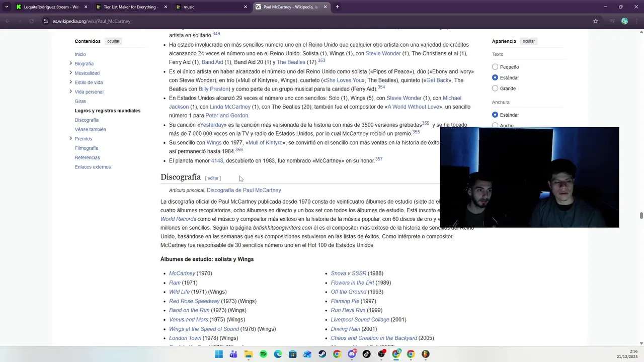The height and width of the screenshot is (362, 644).
Task: Open the media controls icon in toolbar
Action: coord(612,21)
